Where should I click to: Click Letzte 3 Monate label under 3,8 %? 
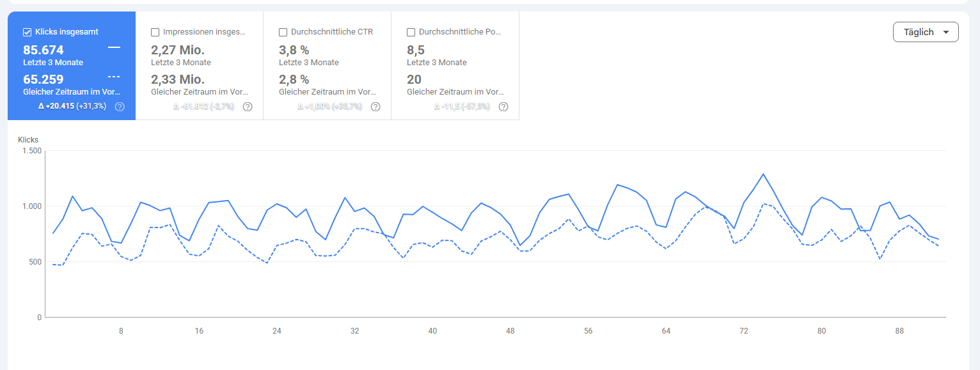[309, 63]
